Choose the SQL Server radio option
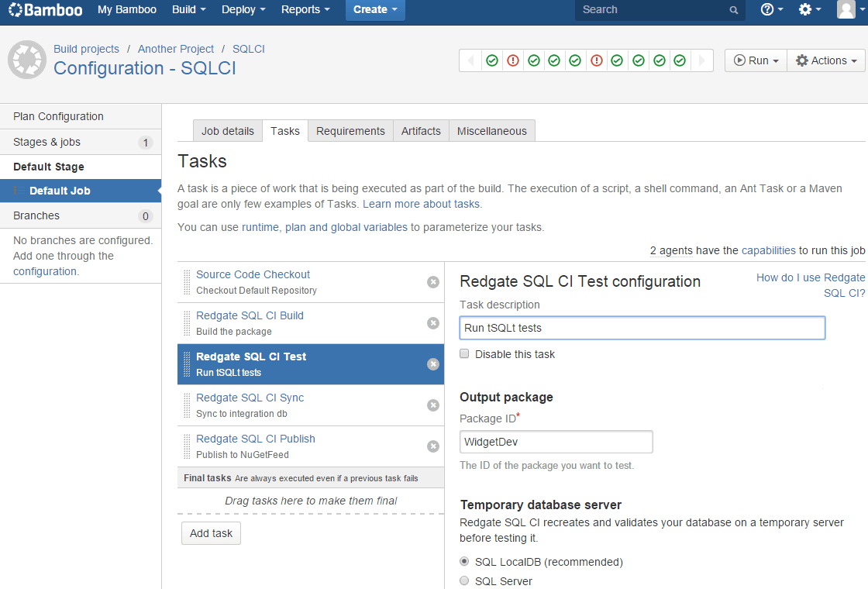Screen dimensions: 868x589 (x=464, y=580)
